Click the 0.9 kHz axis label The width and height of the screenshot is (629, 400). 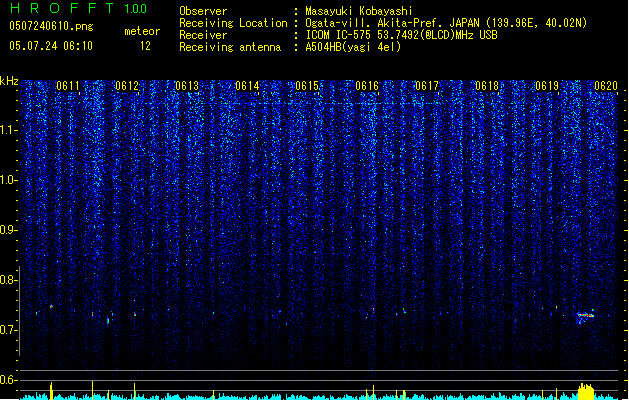[x=9, y=230]
